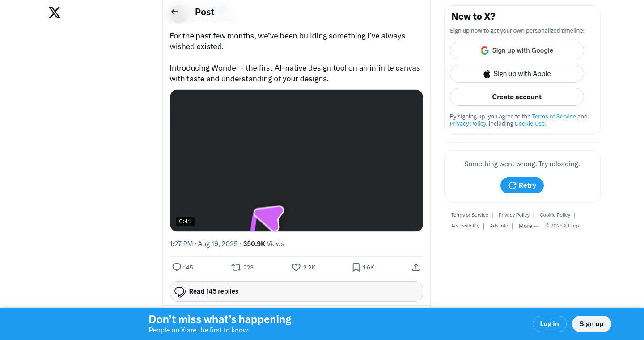Viewport: 644px width, 340px height.
Task: Open the Privacy Policy footer link
Action: tap(514, 215)
